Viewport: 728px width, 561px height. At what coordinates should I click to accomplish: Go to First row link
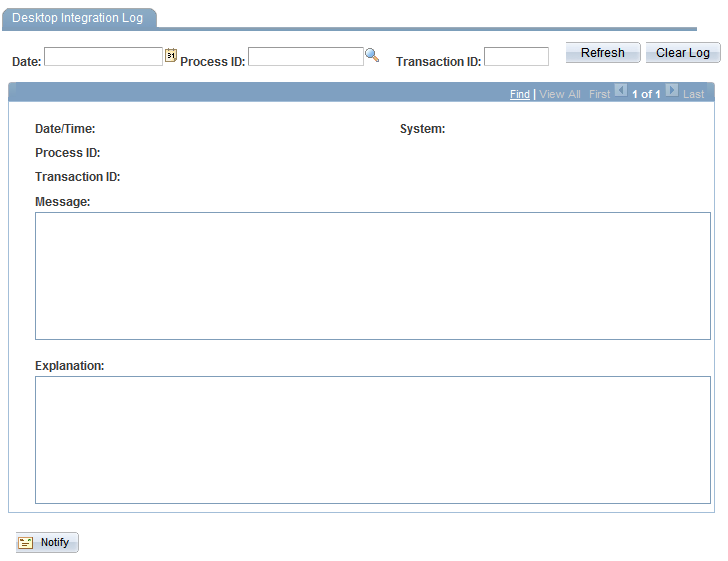coord(599,94)
